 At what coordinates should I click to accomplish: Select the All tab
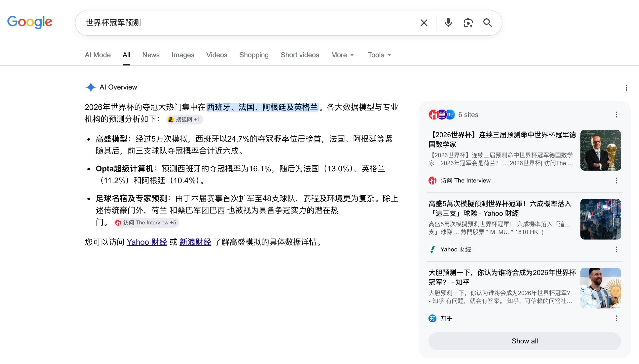click(126, 55)
